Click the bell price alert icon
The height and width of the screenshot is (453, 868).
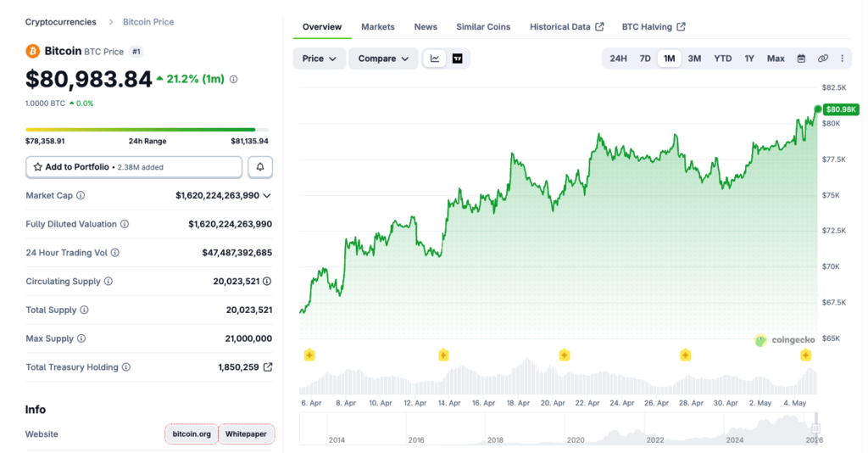(x=260, y=166)
